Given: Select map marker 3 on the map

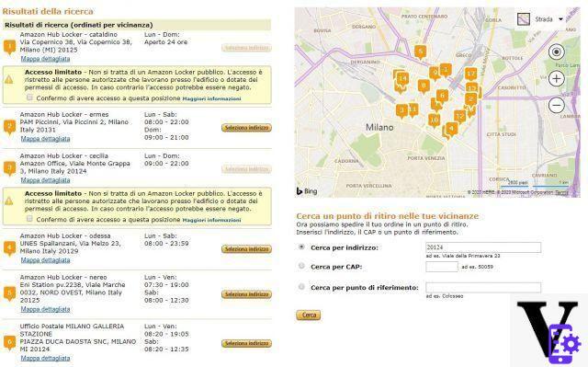Looking at the screenshot, I should point(401,110).
